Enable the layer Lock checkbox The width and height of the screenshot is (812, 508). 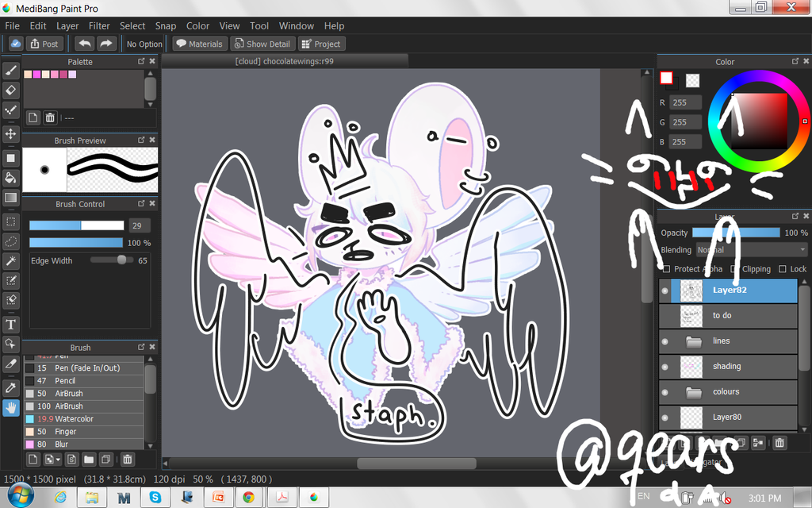783,269
